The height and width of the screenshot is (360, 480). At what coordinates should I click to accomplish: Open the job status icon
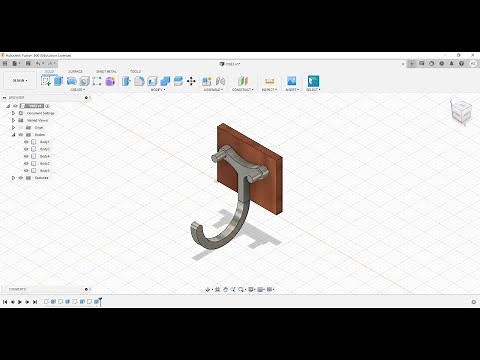[442, 63]
